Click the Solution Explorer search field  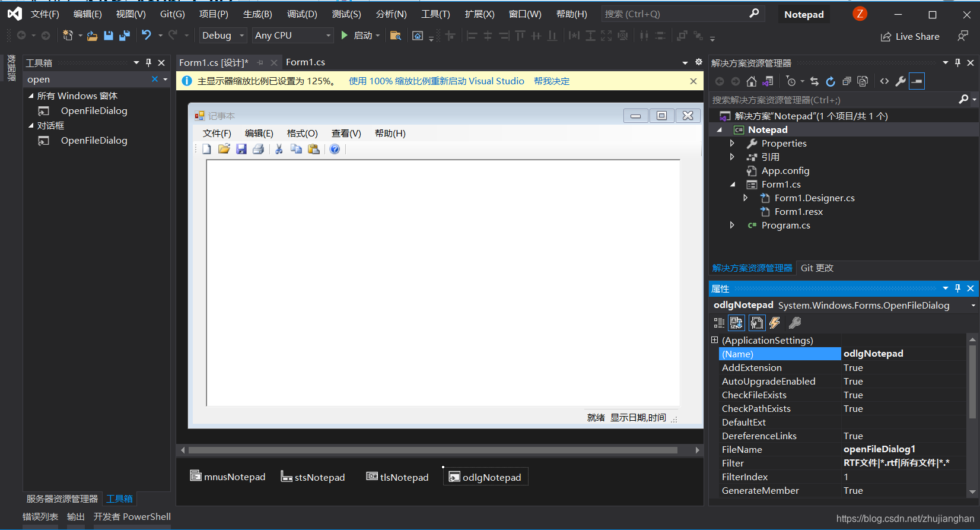pyautogui.click(x=842, y=100)
